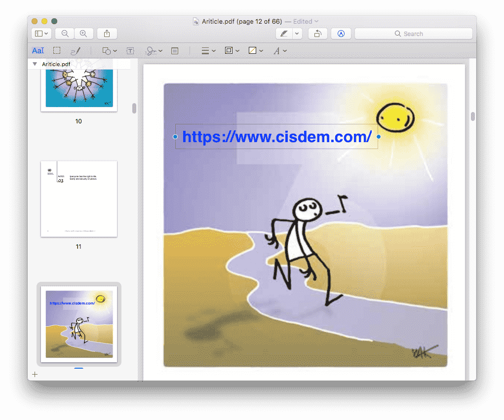Open the Fill Color menu

point(256,50)
